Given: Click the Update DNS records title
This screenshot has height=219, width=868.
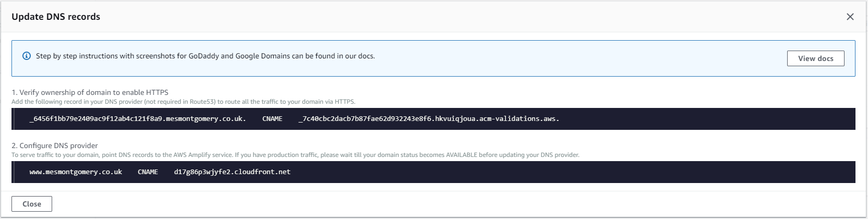Looking at the screenshot, I should (56, 17).
